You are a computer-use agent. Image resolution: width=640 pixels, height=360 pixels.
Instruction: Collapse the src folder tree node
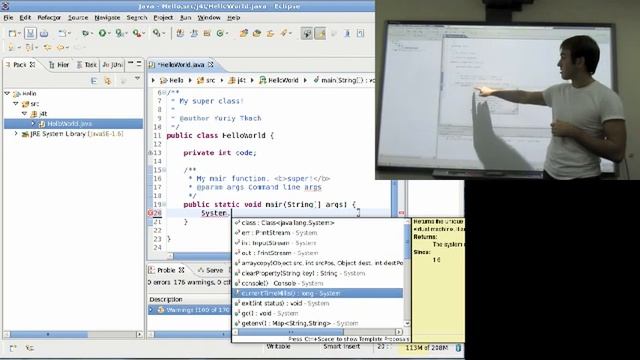[16, 104]
